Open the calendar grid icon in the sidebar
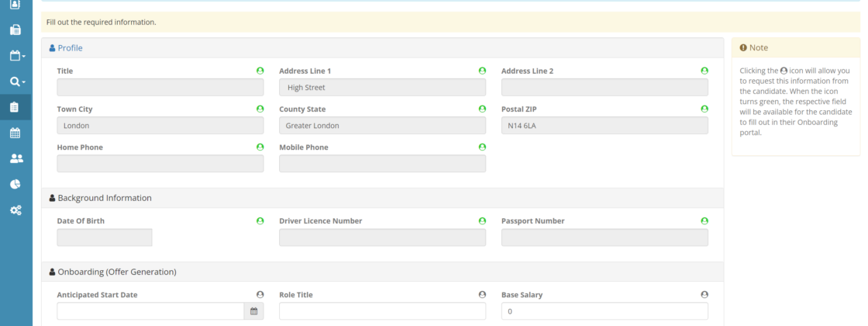The image size is (868, 326). (15, 133)
